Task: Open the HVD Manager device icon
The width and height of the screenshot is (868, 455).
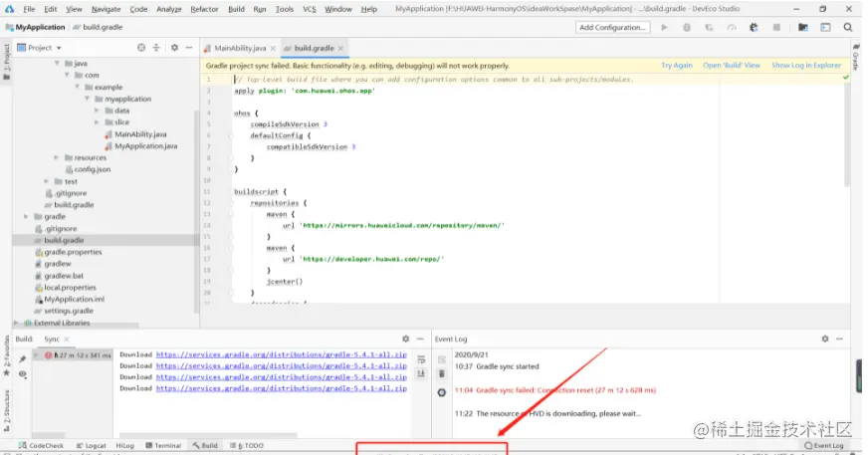Action: point(825,27)
